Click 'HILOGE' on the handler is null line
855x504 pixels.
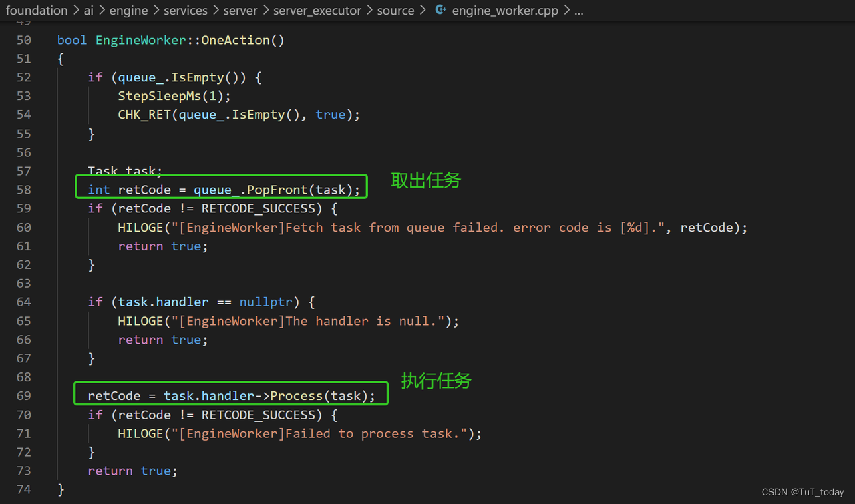(x=140, y=321)
